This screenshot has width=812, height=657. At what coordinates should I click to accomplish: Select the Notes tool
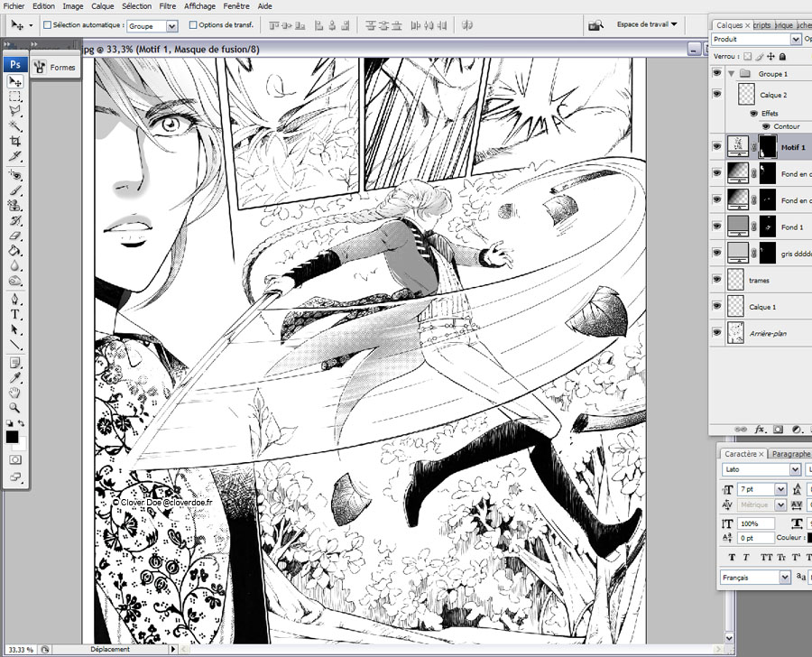(x=15, y=363)
